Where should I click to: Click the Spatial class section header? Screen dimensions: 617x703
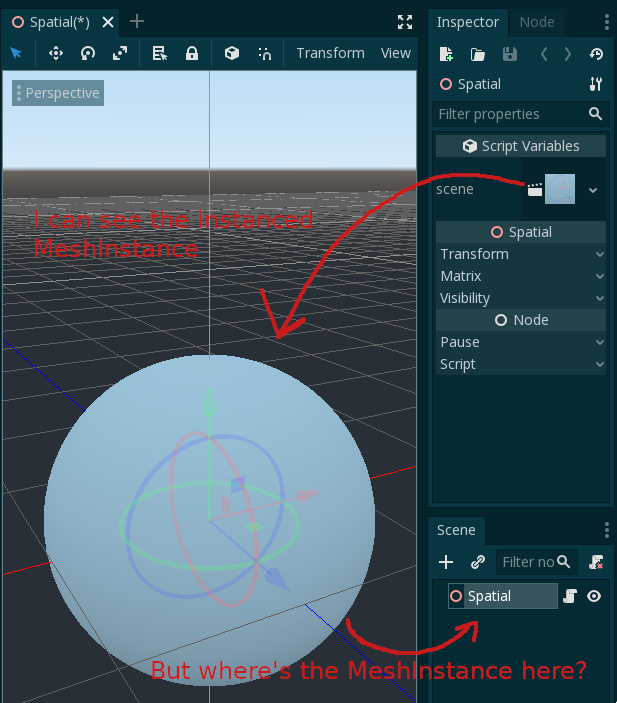[x=521, y=232]
